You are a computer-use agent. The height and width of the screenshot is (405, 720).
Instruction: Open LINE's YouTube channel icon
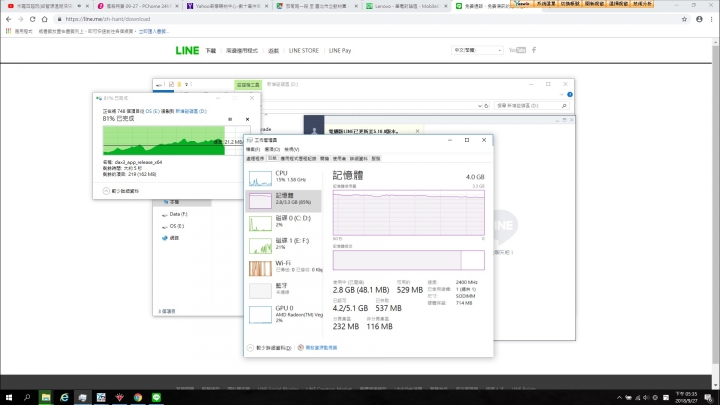518,50
